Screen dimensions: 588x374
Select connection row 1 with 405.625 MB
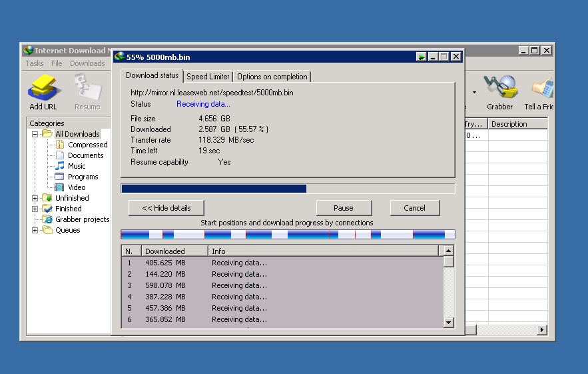pyautogui.click(x=282, y=263)
